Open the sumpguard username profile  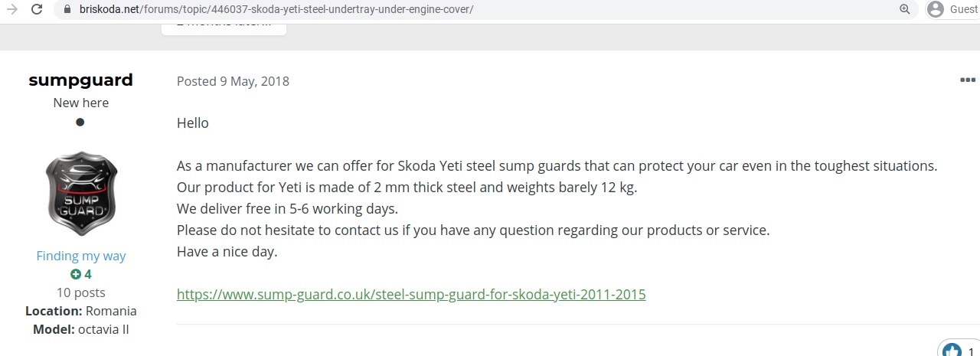click(80, 80)
